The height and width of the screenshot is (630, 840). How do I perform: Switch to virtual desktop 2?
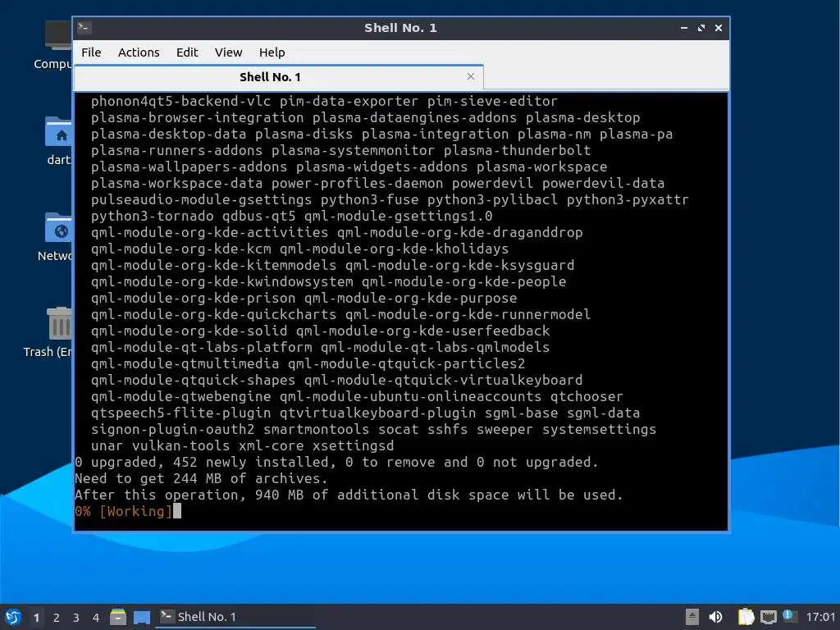pos(57,618)
